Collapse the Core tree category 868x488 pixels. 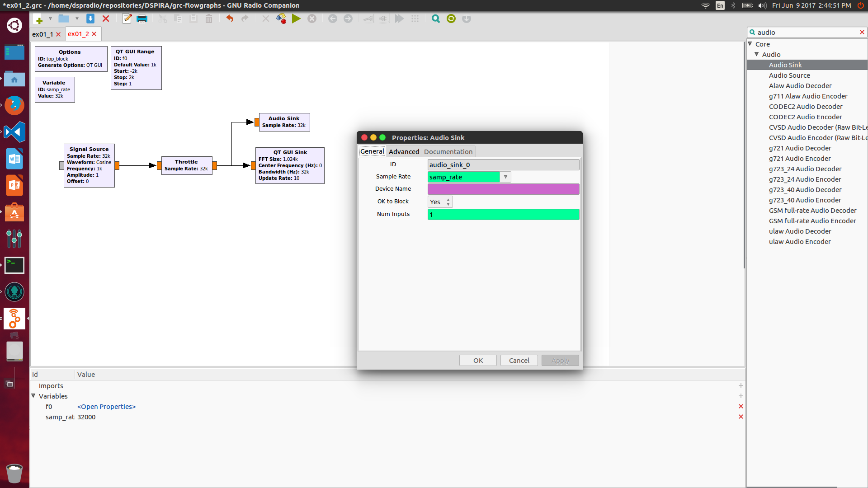(x=750, y=44)
